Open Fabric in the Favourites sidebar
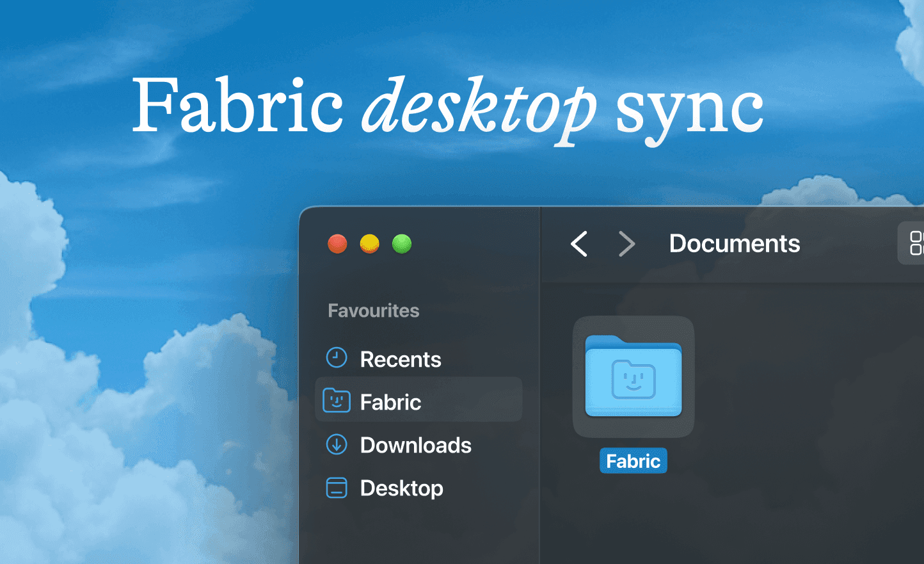This screenshot has width=924, height=564. [418, 399]
